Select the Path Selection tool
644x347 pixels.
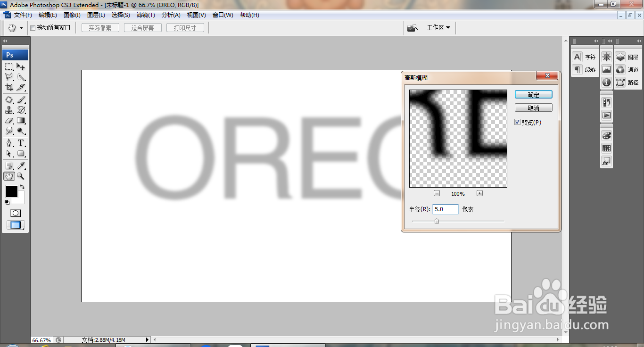9,153
